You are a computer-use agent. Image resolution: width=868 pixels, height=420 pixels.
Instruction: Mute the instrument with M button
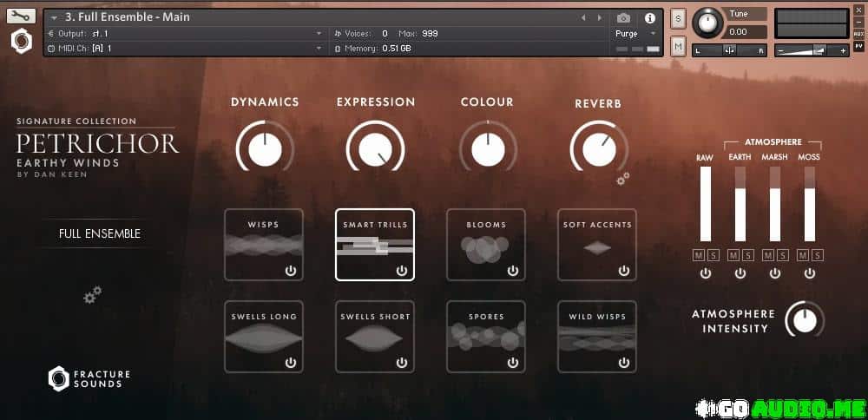point(678,47)
